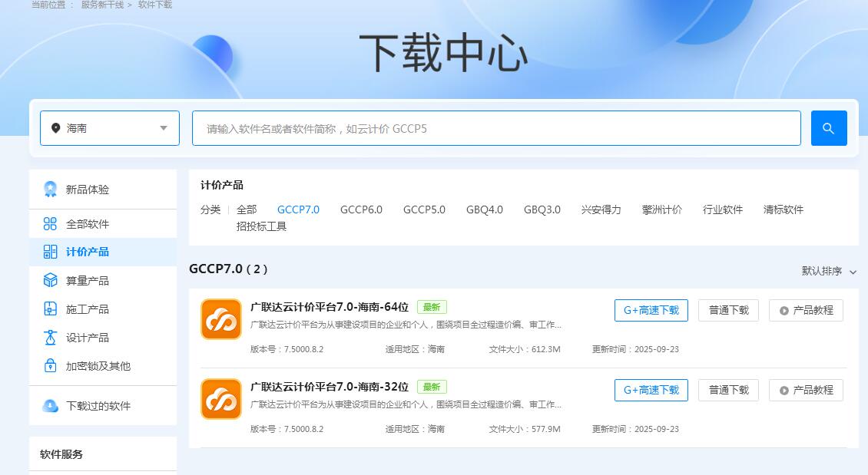Open the 海南 region dropdown
This screenshot has height=475, width=868.
(110, 128)
